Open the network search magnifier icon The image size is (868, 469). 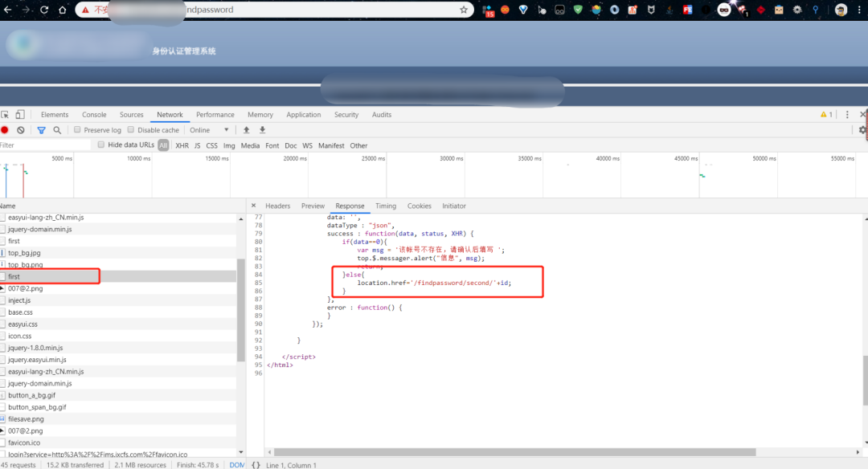tap(57, 130)
